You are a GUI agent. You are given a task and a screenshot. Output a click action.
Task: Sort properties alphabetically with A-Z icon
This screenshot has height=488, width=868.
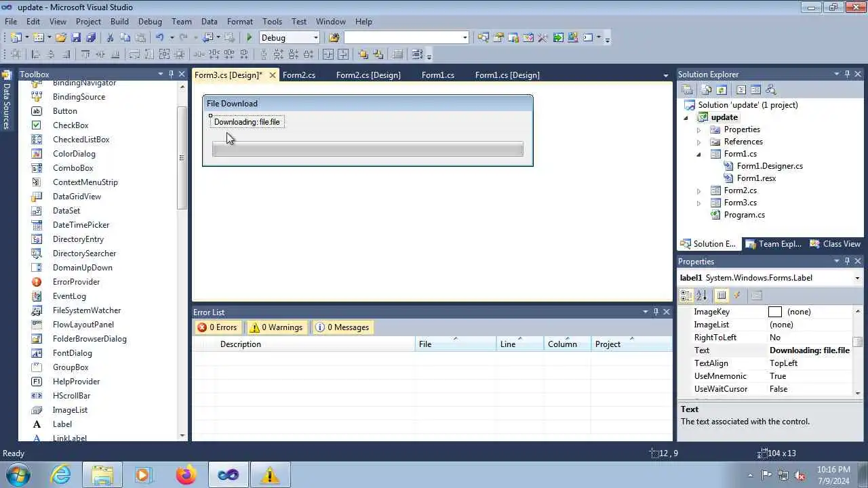point(702,296)
